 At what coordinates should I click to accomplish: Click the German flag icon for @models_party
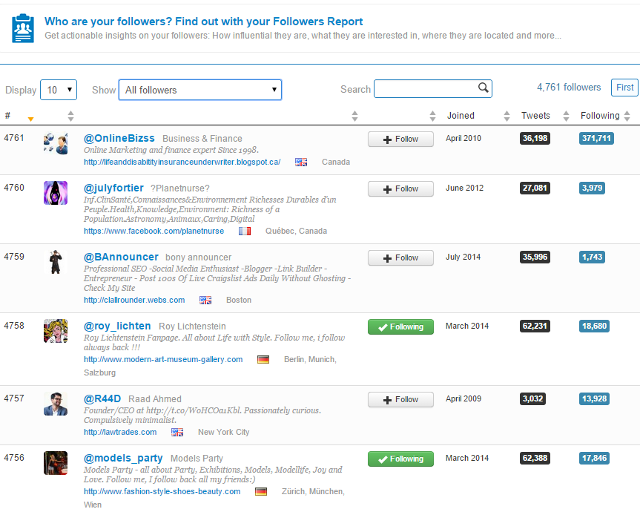click(261, 492)
